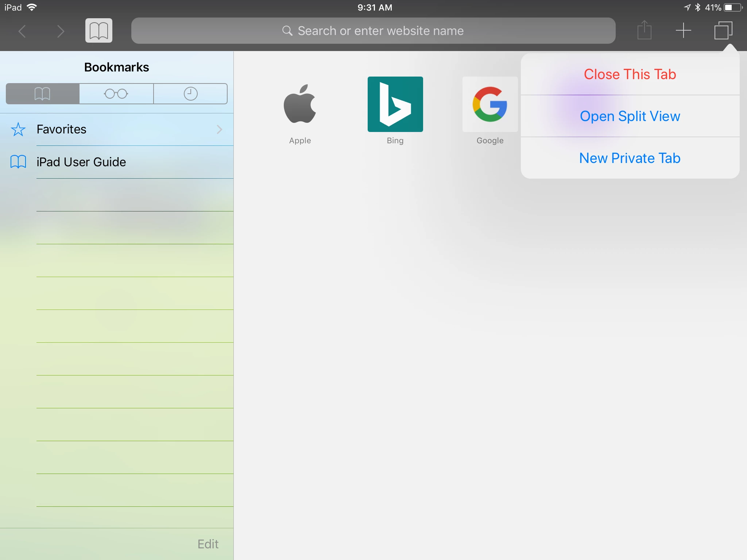Open the Google favorite site
Viewport: 747px width, 560px height.
(490, 104)
